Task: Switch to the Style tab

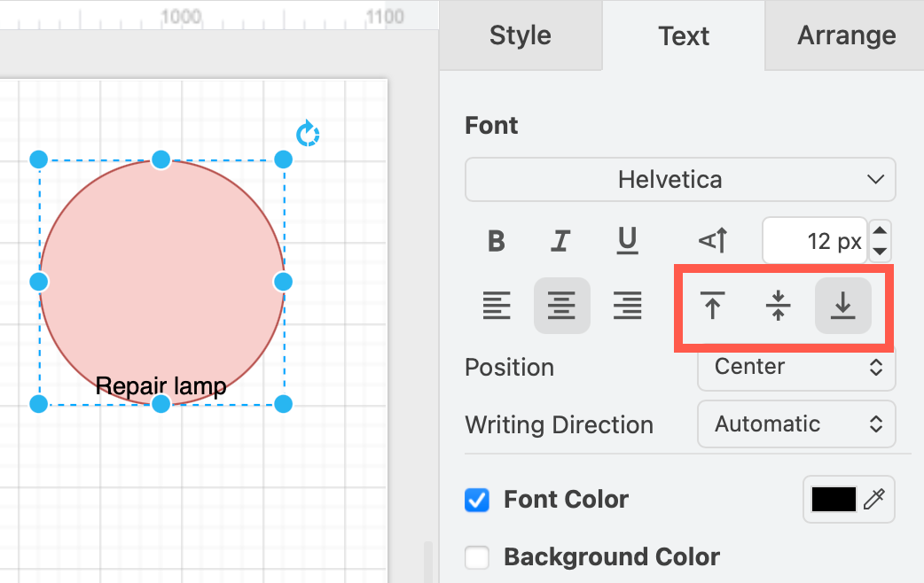Action: point(521,35)
